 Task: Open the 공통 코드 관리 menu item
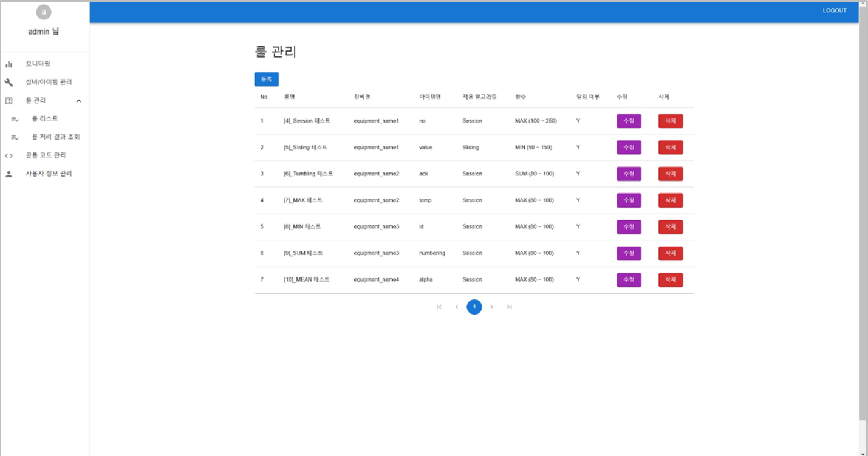[45, 155]
